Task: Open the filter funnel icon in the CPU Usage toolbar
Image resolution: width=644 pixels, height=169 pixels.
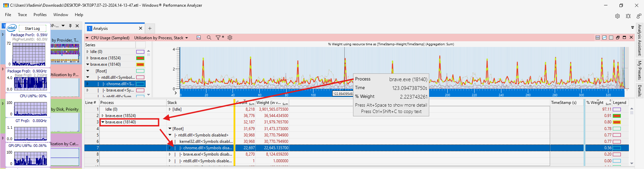Action: tap(218, 38)
